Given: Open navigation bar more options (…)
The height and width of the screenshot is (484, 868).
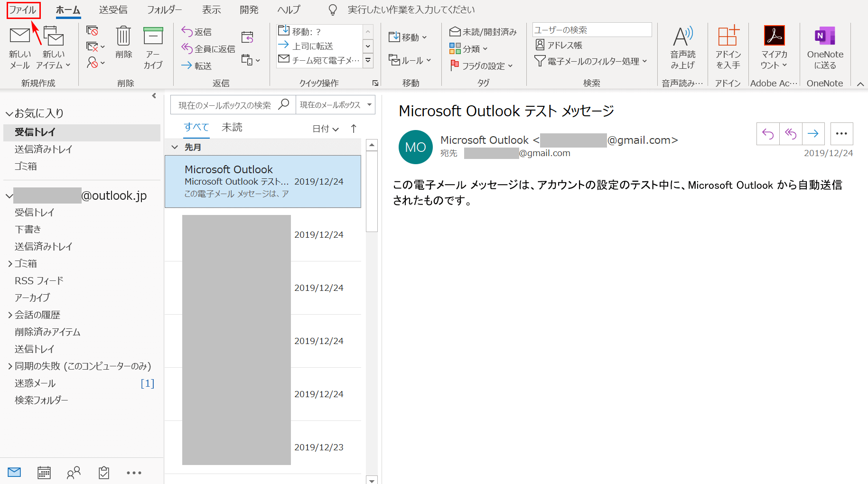Looking at the screenshot, I should coord(134,473).
